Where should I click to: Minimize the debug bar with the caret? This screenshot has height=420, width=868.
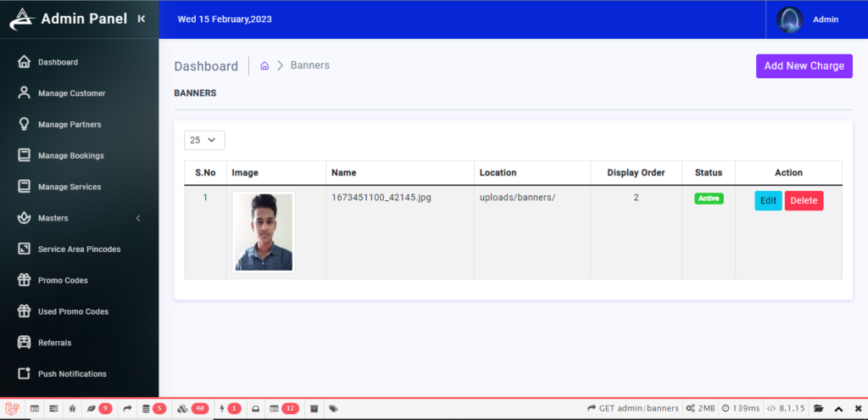(838, 409)
